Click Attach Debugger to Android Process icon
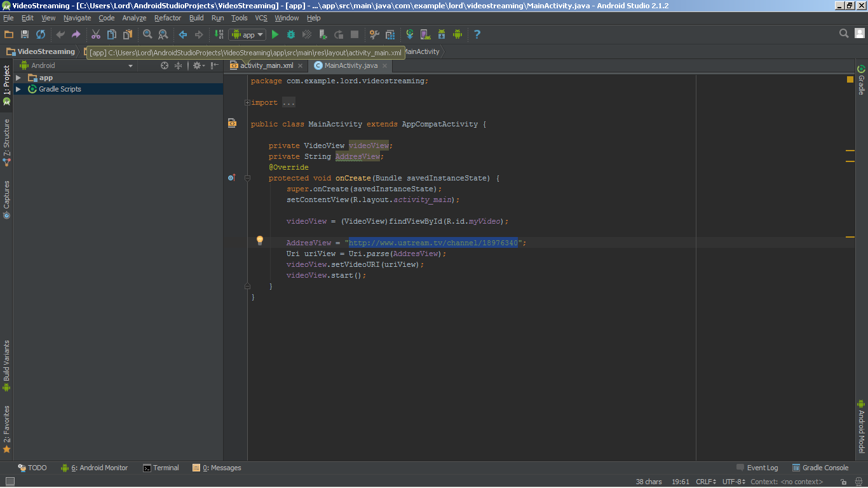The image size is (868, 488). [x=323, y=34]
